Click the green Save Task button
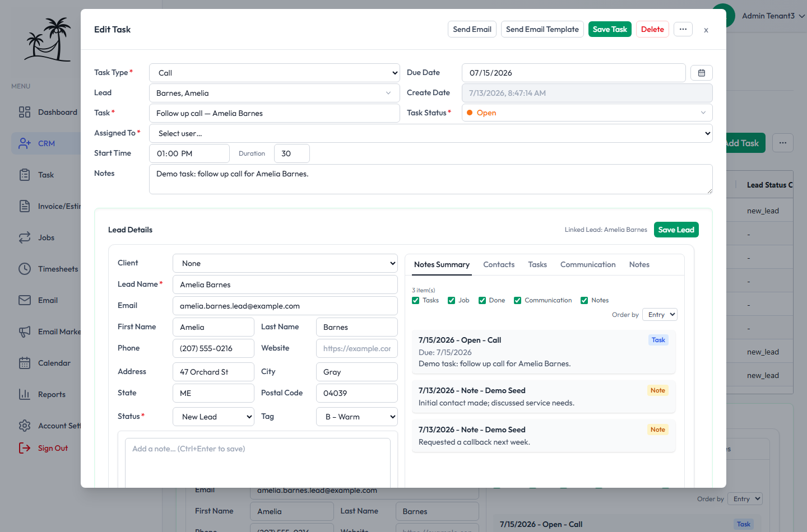The width and height of the screenshot is (807, 532). coord(610,29)
